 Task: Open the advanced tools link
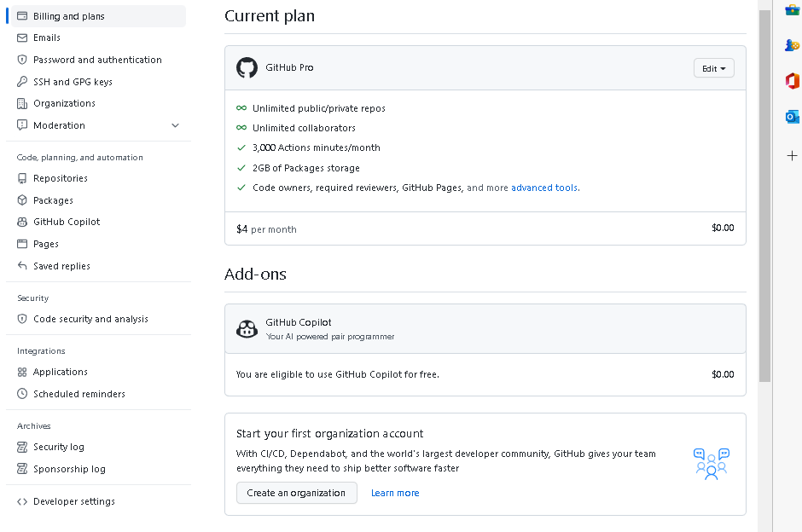(x=543, y=187)
